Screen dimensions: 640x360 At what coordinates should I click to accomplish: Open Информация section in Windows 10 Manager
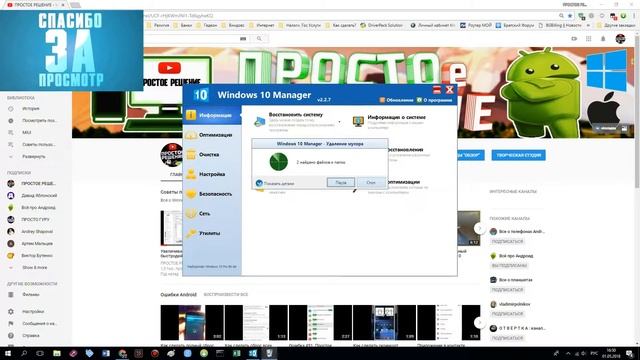tap(212, 115)
